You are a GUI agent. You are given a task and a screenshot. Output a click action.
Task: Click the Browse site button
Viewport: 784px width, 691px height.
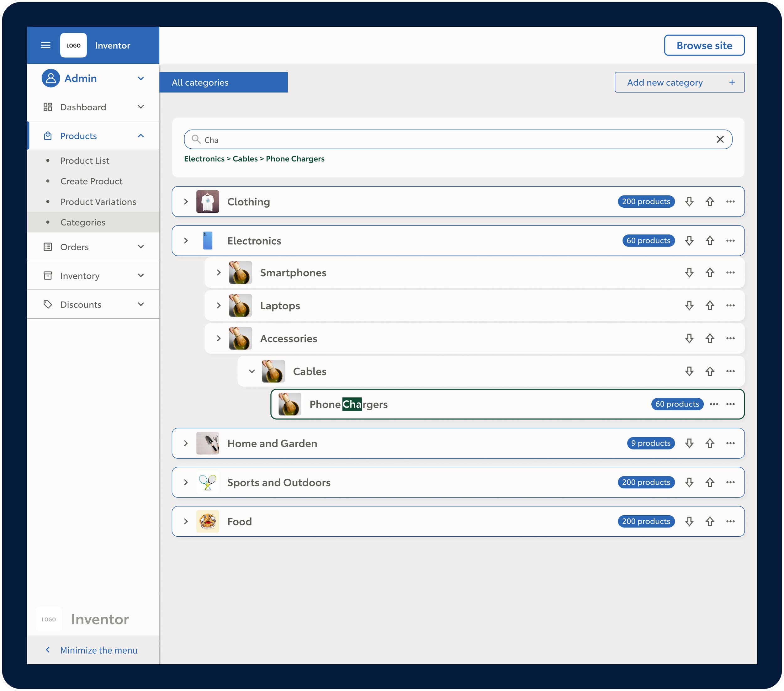click(704, 45)
